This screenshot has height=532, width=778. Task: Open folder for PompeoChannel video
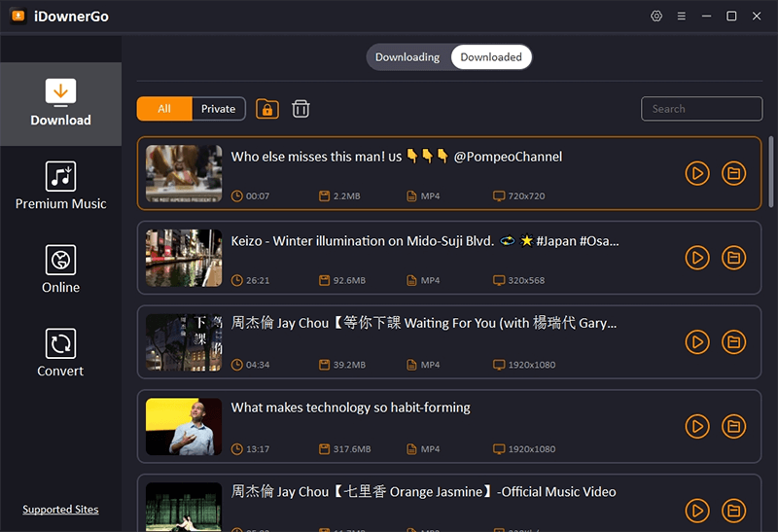734,173
